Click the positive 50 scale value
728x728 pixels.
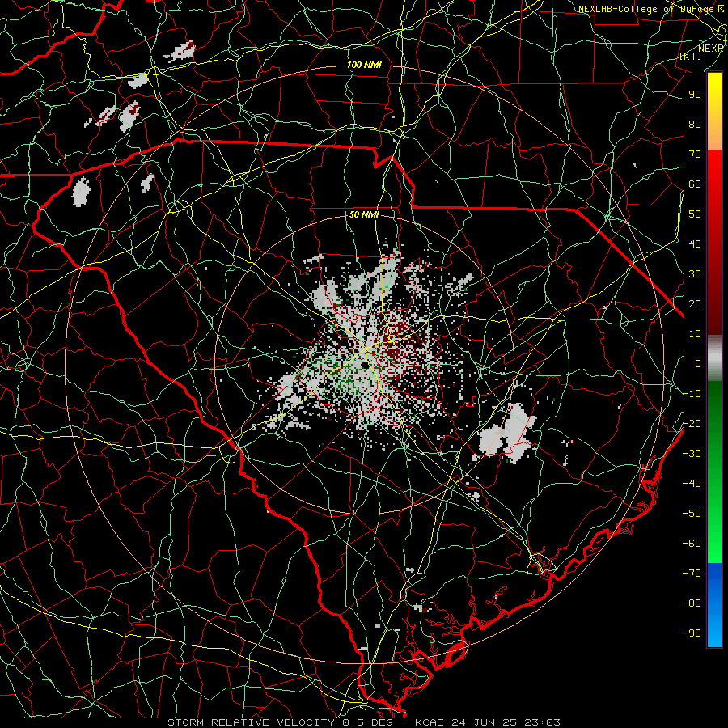point(695,214)
